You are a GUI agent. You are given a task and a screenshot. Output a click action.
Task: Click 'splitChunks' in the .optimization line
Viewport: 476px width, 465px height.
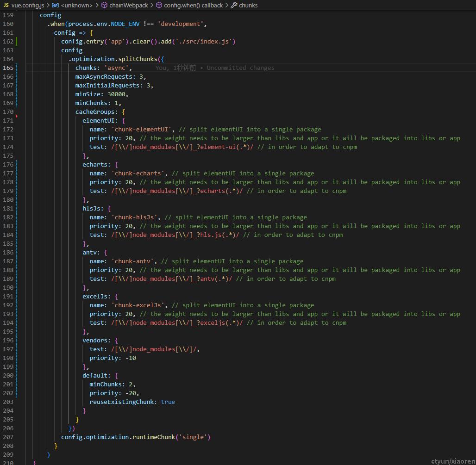pyautogui.click(x=138, y=59)
